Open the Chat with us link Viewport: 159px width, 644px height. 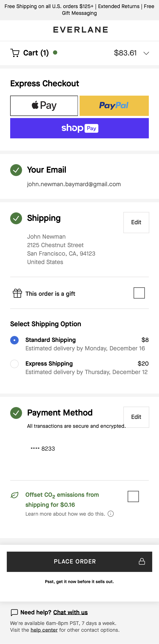click(71, 612)
